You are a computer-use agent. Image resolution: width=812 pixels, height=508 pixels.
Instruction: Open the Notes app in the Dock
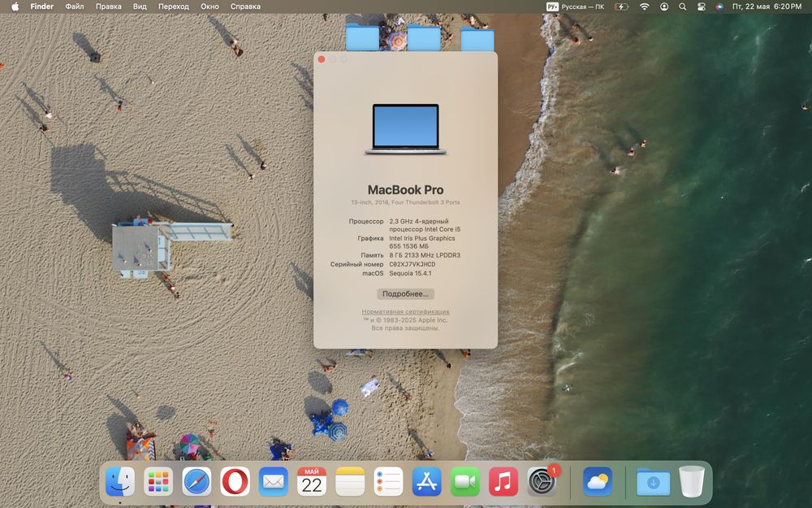350,481
